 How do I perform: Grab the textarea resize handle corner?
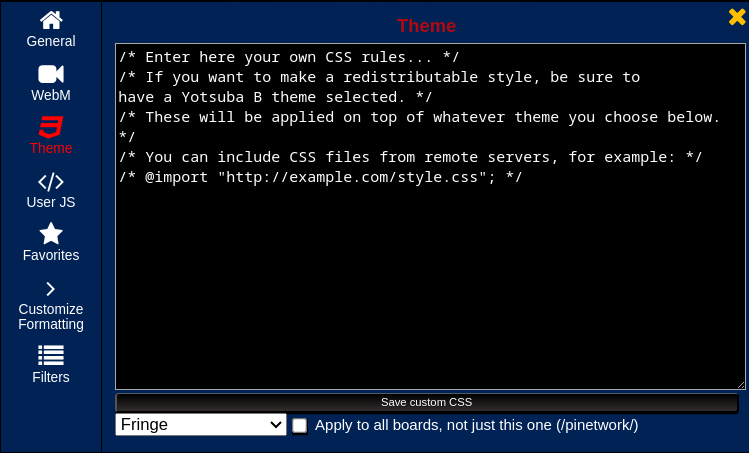[741, 385]
